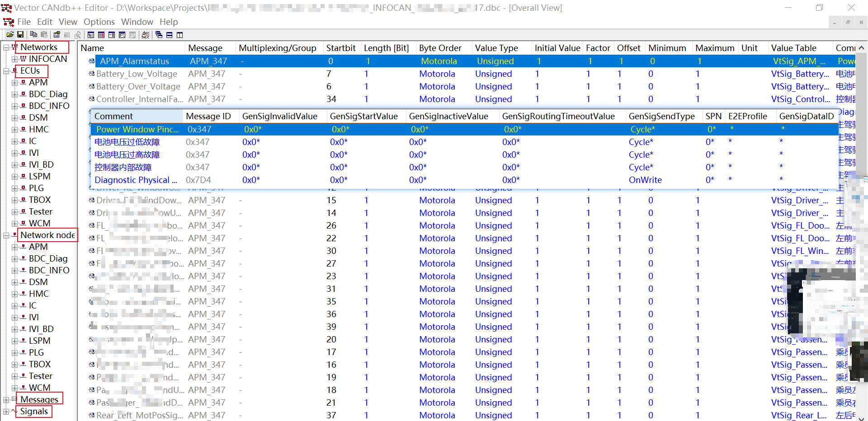
Task: Click the signal icon beside APM_Alarmstatus
Action: coord(92,61)
